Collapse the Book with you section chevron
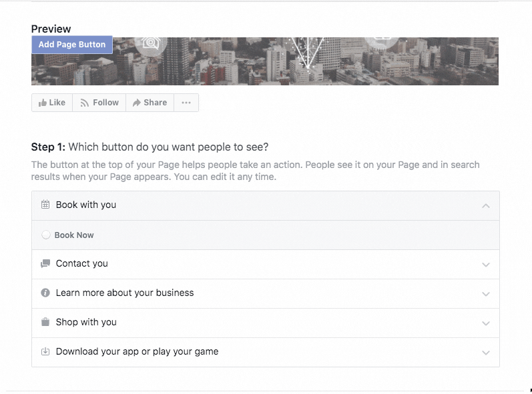 click(x=486, y=205)
